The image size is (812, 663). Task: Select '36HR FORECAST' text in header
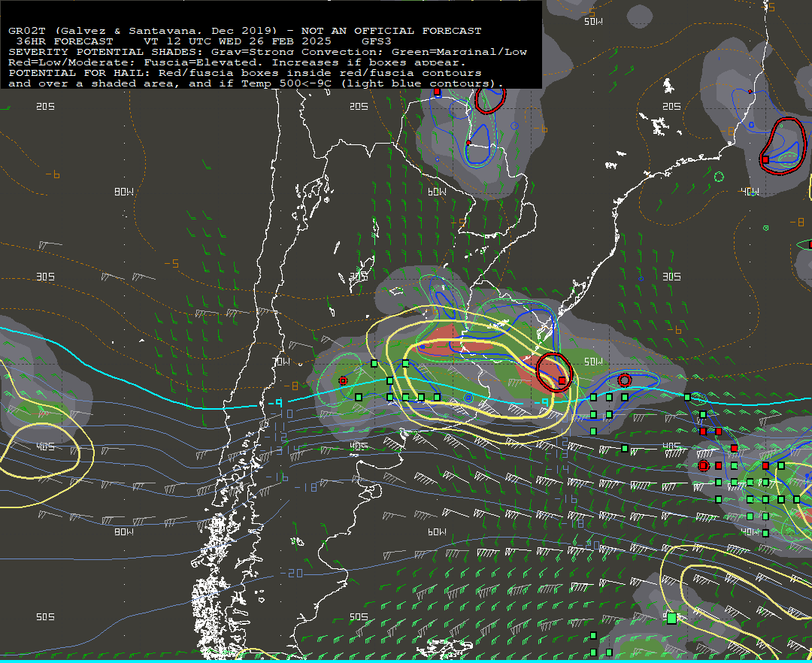pos(65,41)
